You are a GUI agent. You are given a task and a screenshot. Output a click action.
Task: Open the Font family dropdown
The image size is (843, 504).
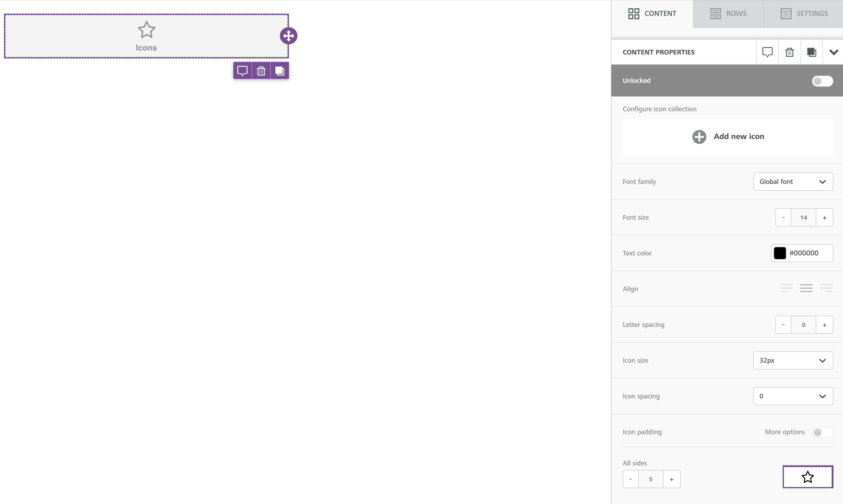(x=793, y=182)
